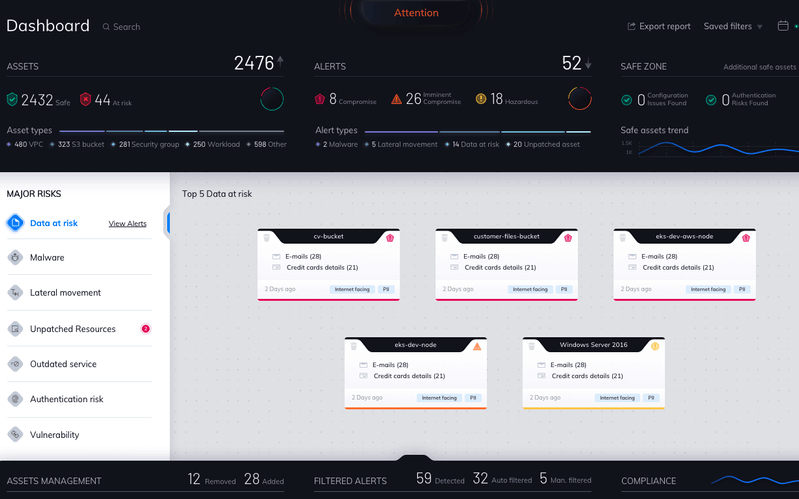The width and height of the screenshot is (799, 499).
Task: Click trash icon on Windows Server 2016 card
Action: coord(533,346)
